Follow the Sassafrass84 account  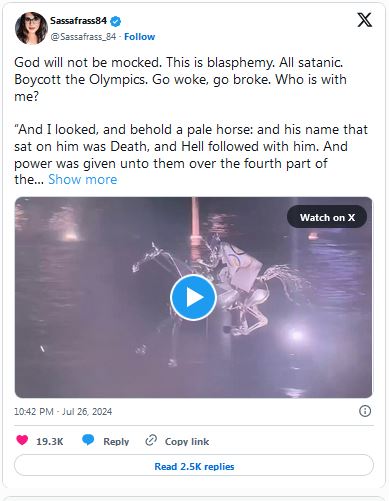click(139, 37)
